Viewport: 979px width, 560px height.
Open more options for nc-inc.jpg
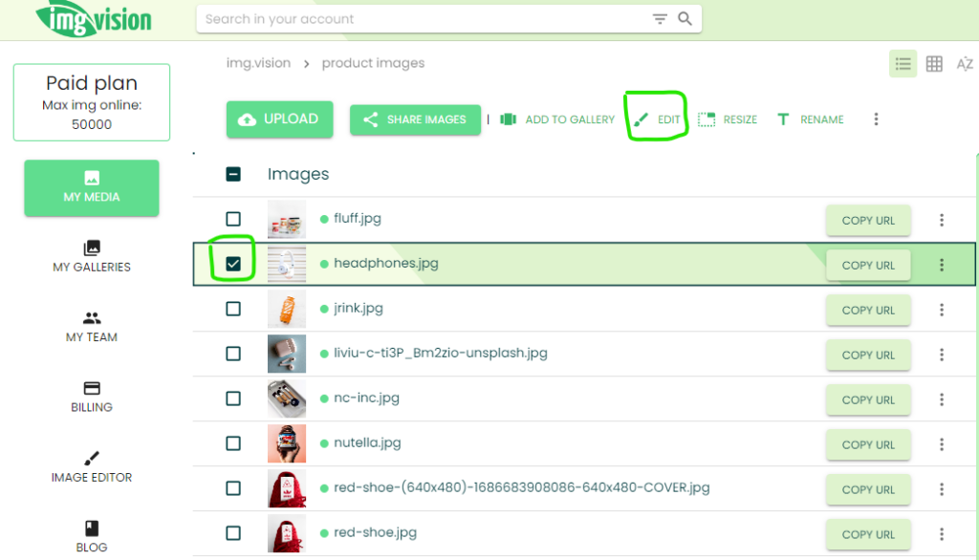point(942,399)
